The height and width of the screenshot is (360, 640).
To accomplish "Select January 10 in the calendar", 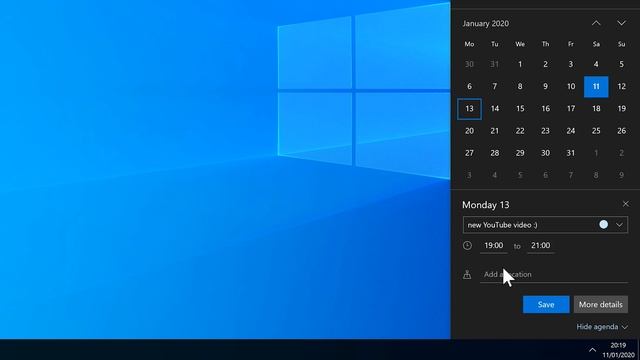I will [x=571, y=87].
